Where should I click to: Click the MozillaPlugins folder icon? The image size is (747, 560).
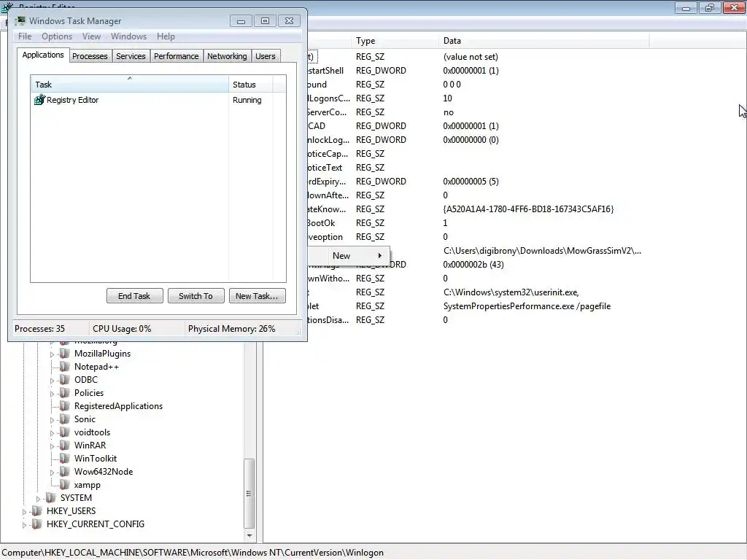pyautogui.click(x=65, y=354)
